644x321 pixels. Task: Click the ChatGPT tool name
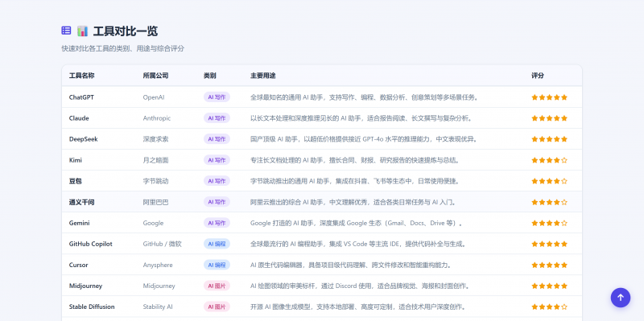coord(81,97)
